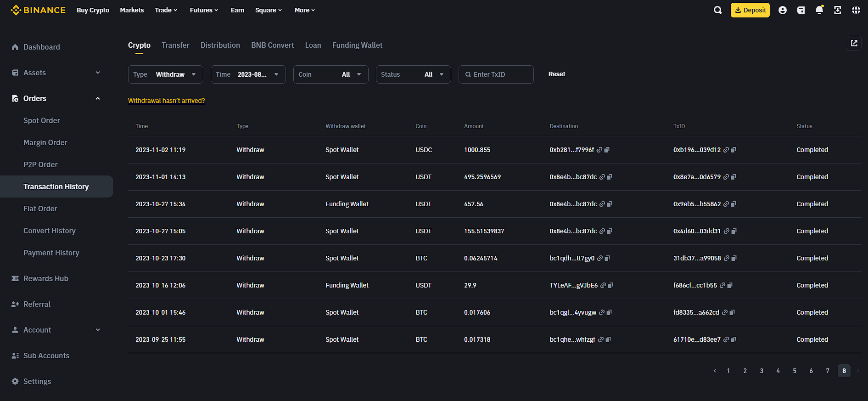Open Spot Order in sidebar
The width and height of the screenshot is (868, 401).
pos(42,120)
